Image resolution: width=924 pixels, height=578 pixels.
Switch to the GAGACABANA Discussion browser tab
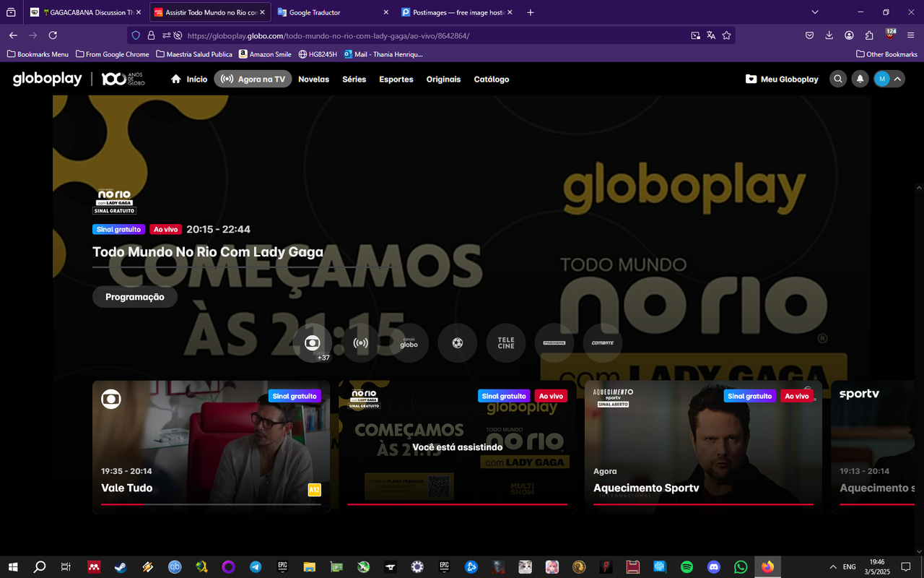pyautogui.click(x=85, y=12)
